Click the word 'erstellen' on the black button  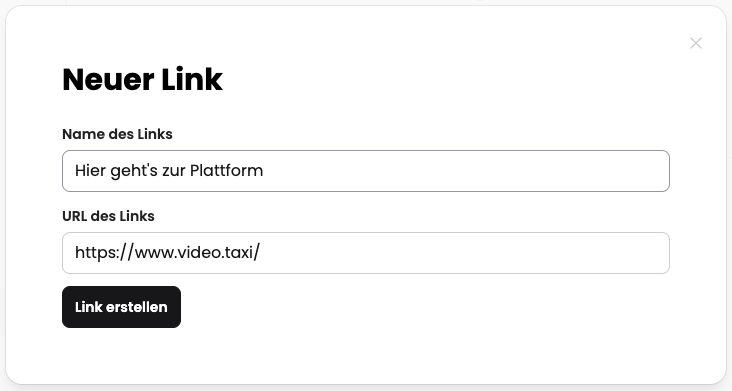point(137,307)
